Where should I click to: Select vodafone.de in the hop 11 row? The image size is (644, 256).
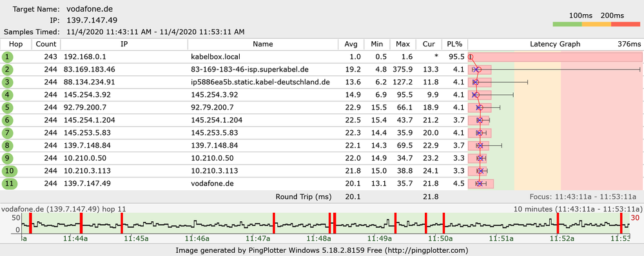[x=212, y=184]
